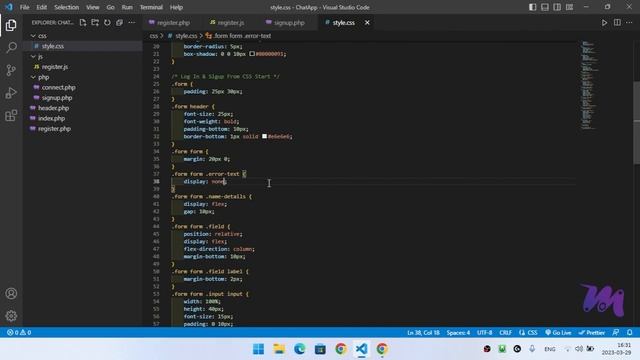Go to line via Ln 38, Col 18
Screen dimensions: 640x360
tap(423, 333)
